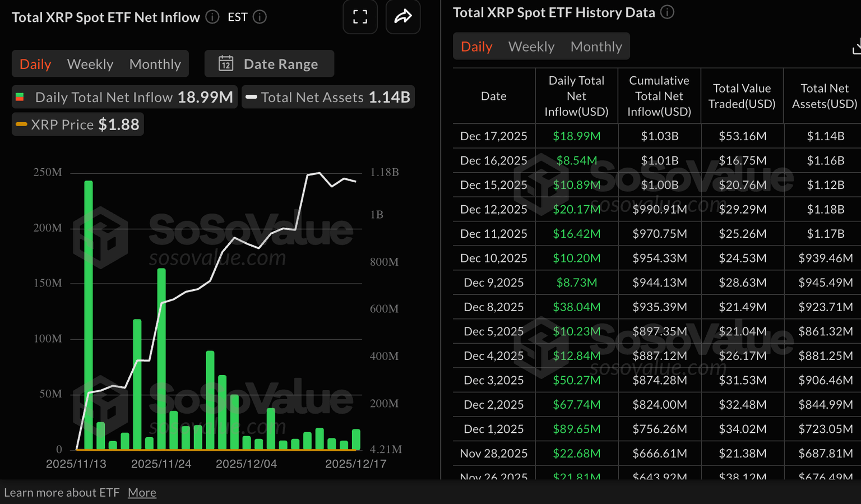Viewport: 861px width, 504px height.
Task: Select Weekly tab in History Data
Action: (x=531, y=47)
